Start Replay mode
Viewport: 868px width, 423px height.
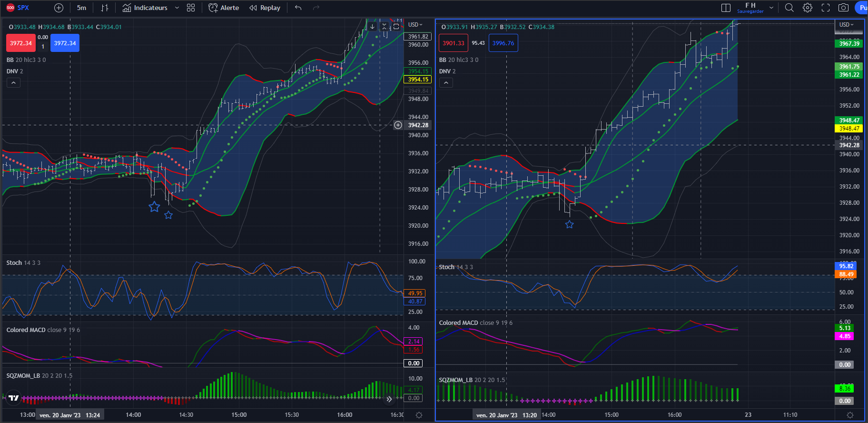tap(265, 8)
